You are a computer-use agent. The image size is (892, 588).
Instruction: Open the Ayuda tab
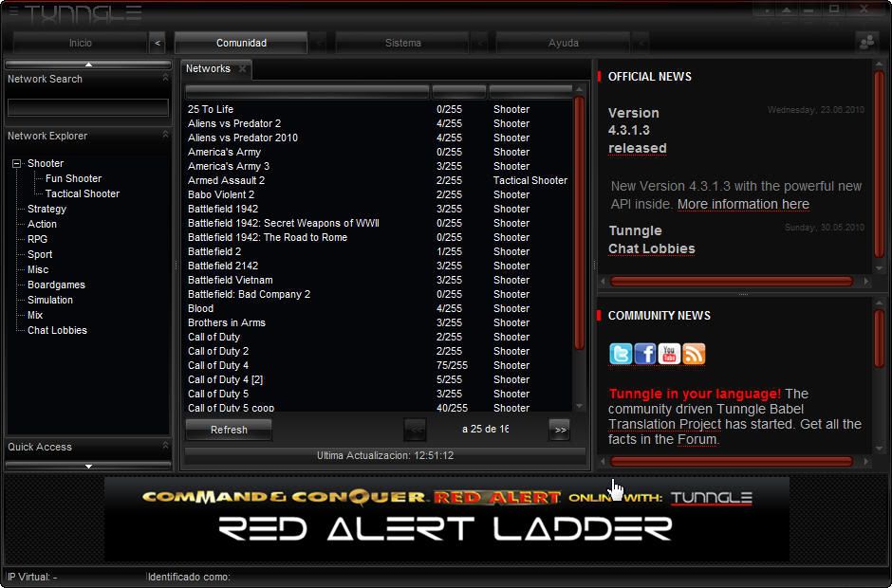pos(563,43)
